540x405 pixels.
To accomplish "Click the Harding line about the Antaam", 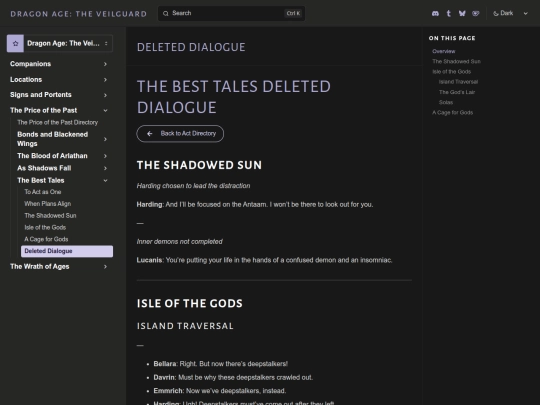I will 255,205.
